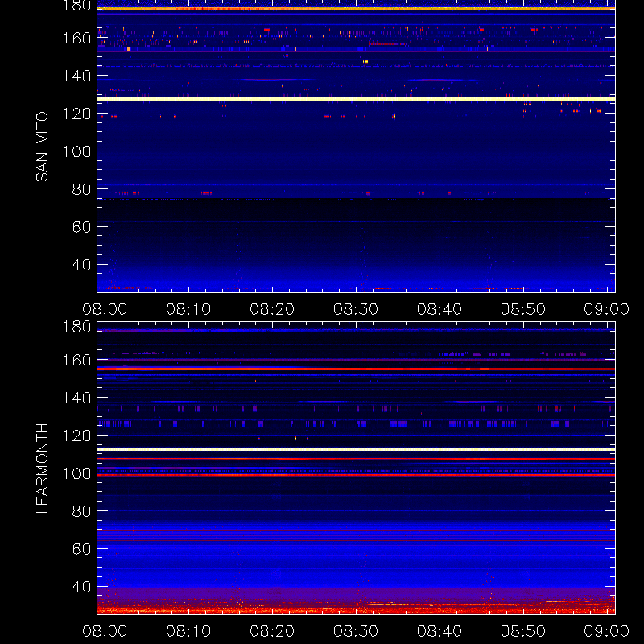Select the 140 frequency label on San Vito plot
644x644 pixels.
click(76, 76)
